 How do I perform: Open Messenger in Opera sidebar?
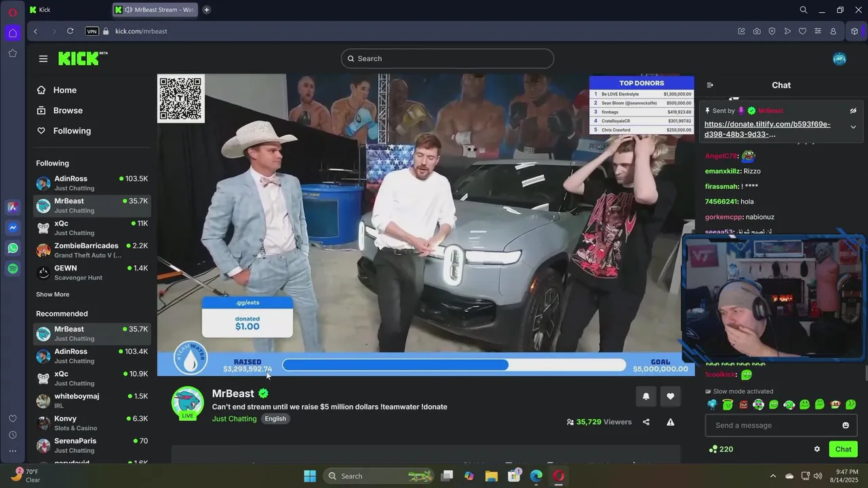(x=13, y=228)
